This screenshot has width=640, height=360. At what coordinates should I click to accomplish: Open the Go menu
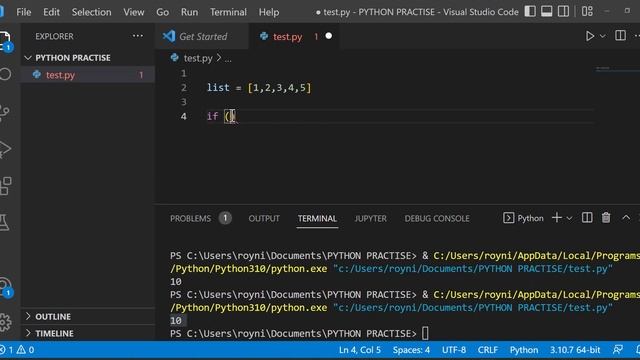[x=162, y=12]
